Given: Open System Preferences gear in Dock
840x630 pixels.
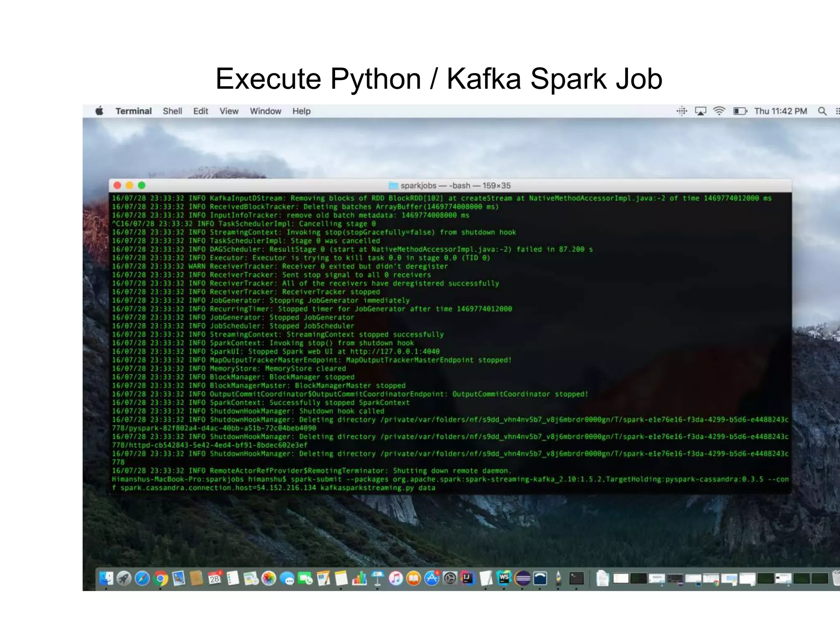Looking at the screenshot, I should point(450,578).
